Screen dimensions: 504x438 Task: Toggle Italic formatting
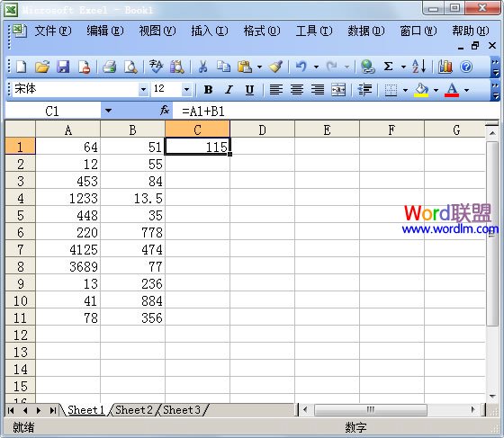tap(229, 90)
